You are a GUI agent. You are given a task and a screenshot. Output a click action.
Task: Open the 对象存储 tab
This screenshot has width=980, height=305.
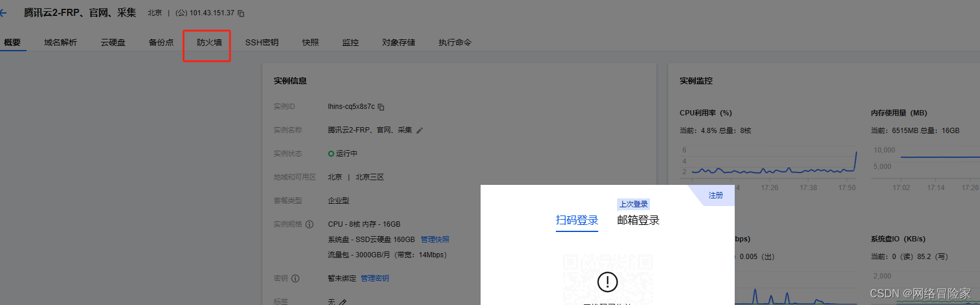[399, 42]
